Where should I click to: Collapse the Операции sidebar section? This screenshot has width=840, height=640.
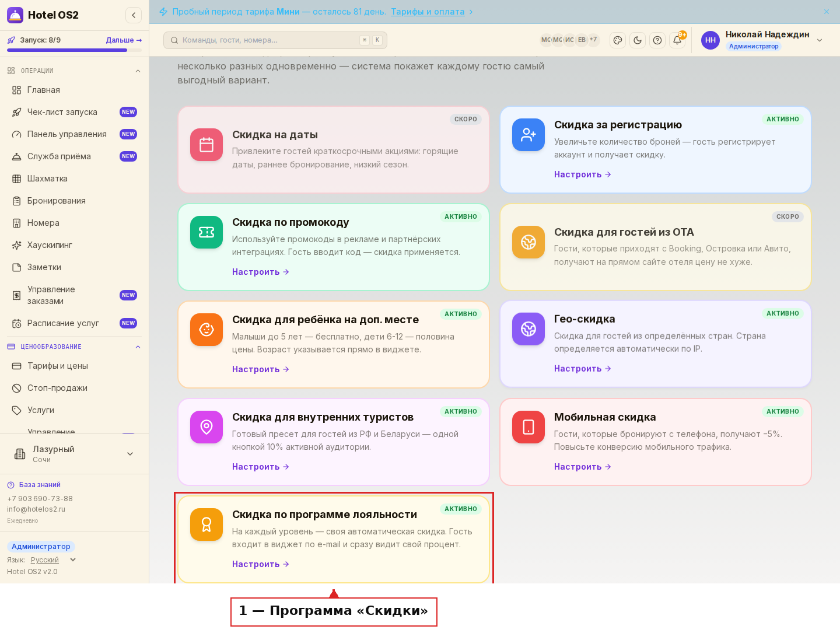(138, 71)
